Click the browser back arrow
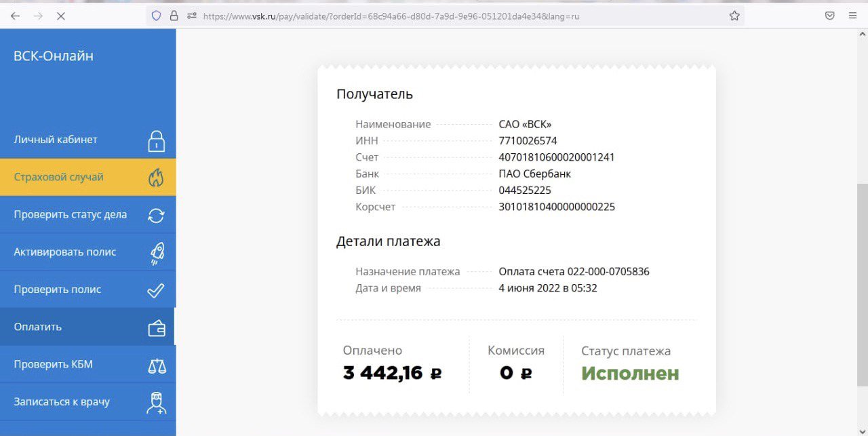The image size is (868, 436). 15,16
